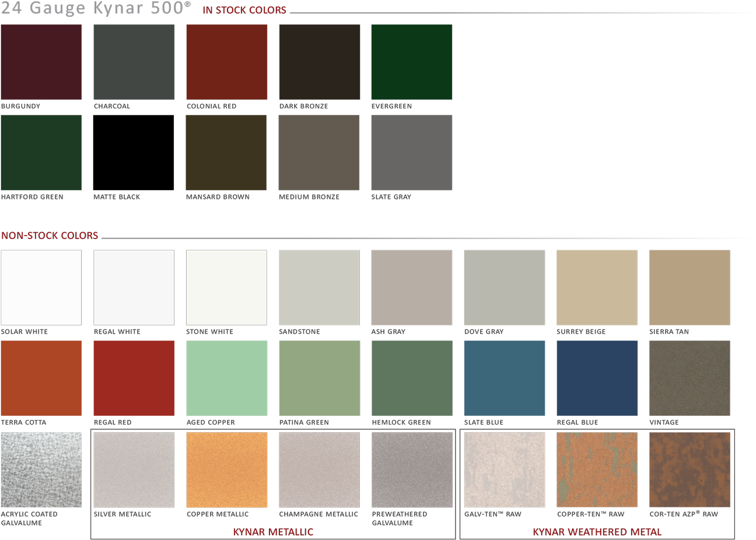Viewport: 756px width, 540px height.
Task: Choose the Hartford Green swatch
Action: [x=41, y=152]
